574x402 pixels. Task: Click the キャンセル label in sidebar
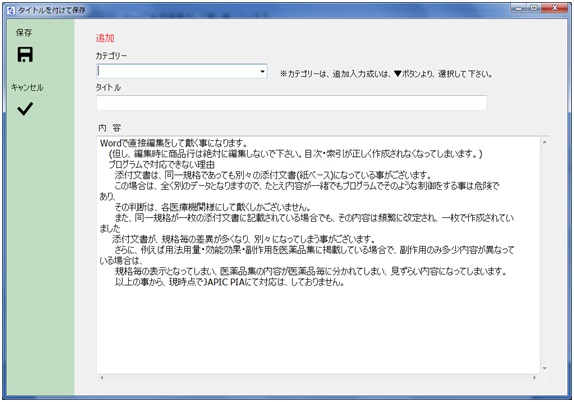pos(27,87)
